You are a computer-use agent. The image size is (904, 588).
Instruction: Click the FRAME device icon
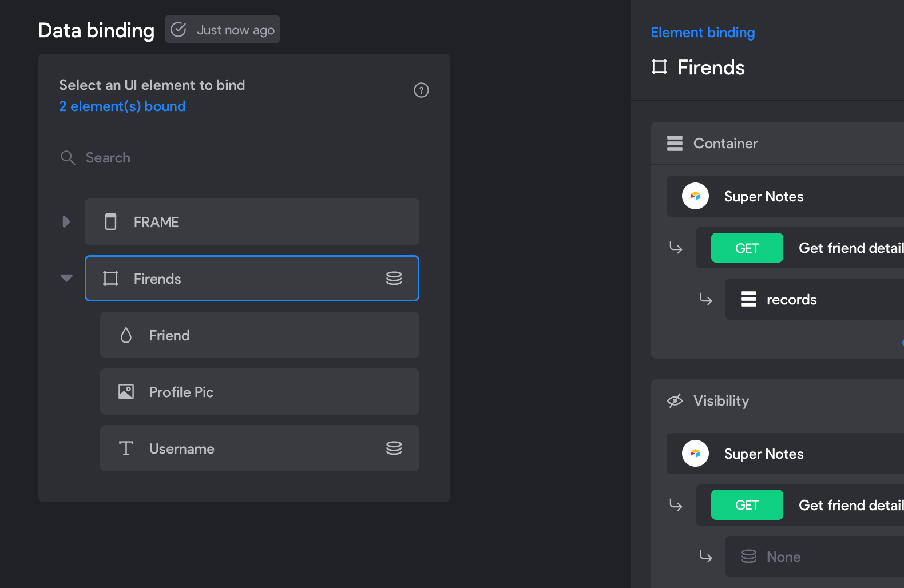click(110, 222)
